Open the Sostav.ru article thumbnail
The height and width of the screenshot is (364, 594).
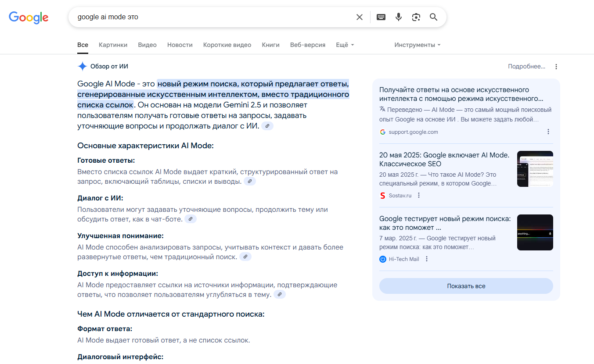tap(535, 169)
